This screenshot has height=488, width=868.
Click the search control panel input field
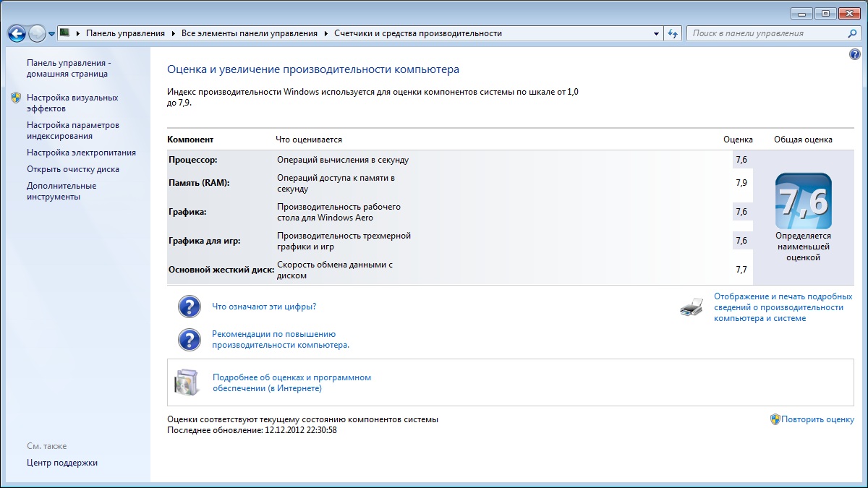click(x=767, y=33)
